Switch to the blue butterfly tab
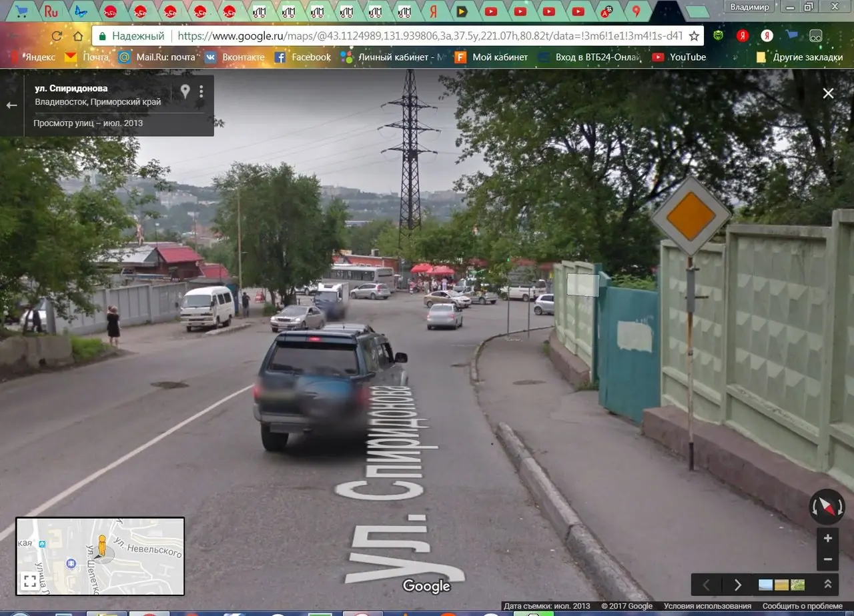Screen dimensions: 854x616 [x=81, y=11]
